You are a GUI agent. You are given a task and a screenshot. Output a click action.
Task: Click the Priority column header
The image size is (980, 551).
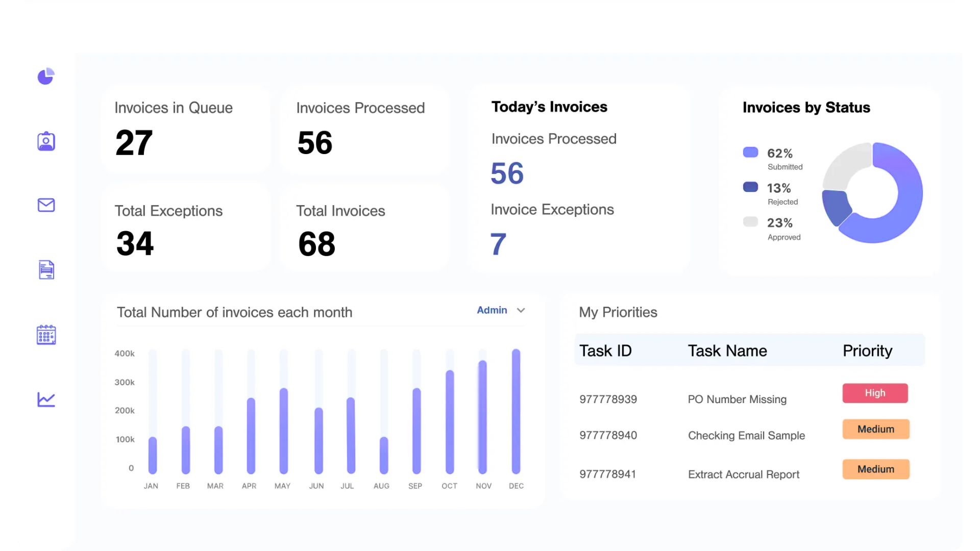(x=867, y=350)
